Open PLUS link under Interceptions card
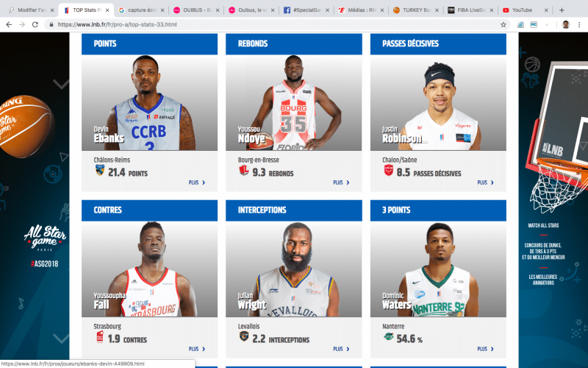This screenshot has width=588, height=368. (341, 349)
